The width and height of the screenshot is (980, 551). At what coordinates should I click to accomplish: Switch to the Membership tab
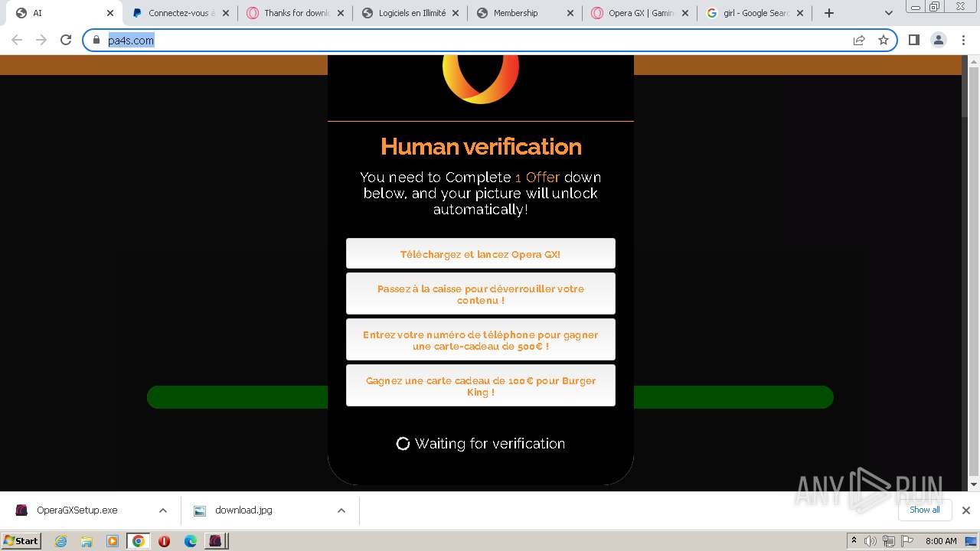[524, 13]
